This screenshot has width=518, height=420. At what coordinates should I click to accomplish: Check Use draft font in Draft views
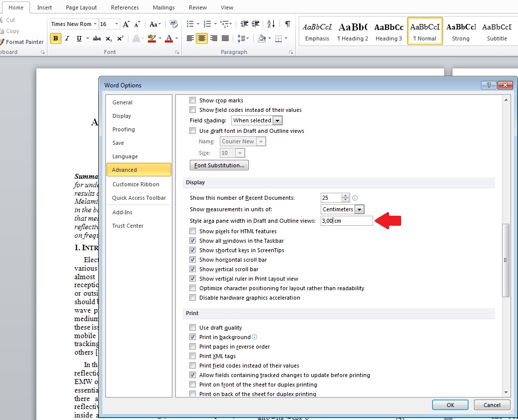[193, 131]
